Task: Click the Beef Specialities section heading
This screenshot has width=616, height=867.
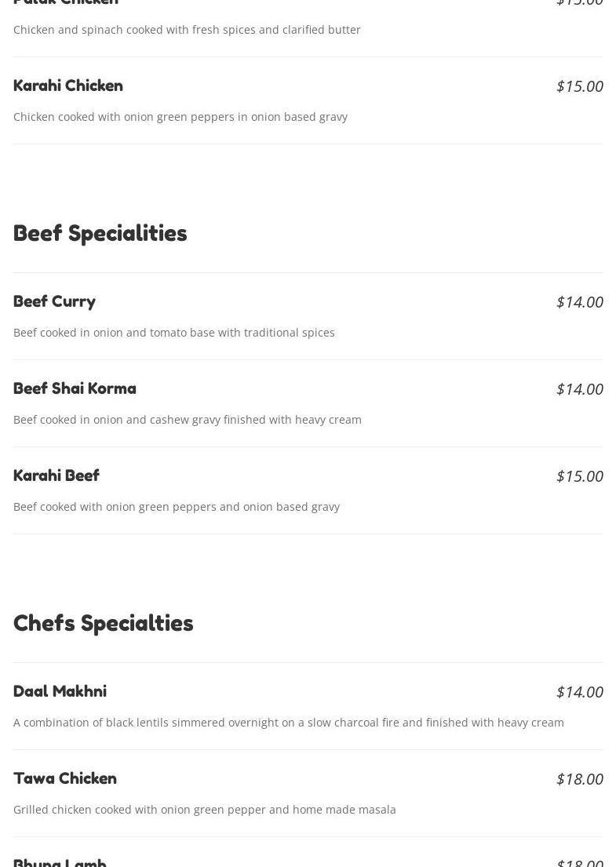Action: (x=100, y=233)
